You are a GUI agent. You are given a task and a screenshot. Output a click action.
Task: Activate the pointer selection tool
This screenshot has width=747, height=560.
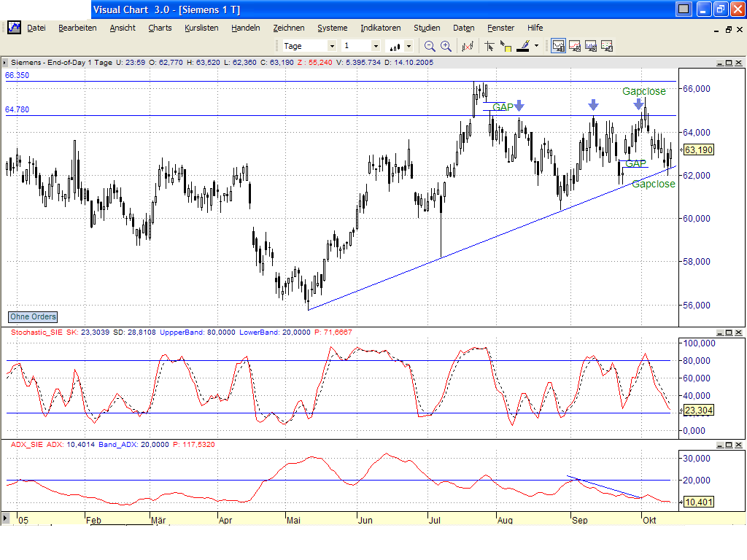[x=489, y=45]
